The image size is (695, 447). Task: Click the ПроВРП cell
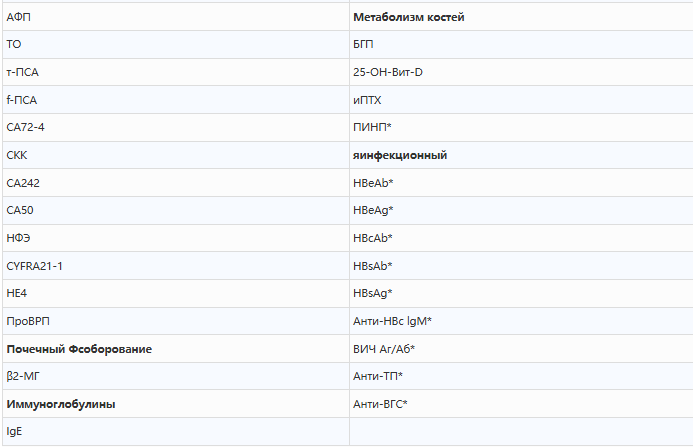pyautogui.click(x=176, y=321)
